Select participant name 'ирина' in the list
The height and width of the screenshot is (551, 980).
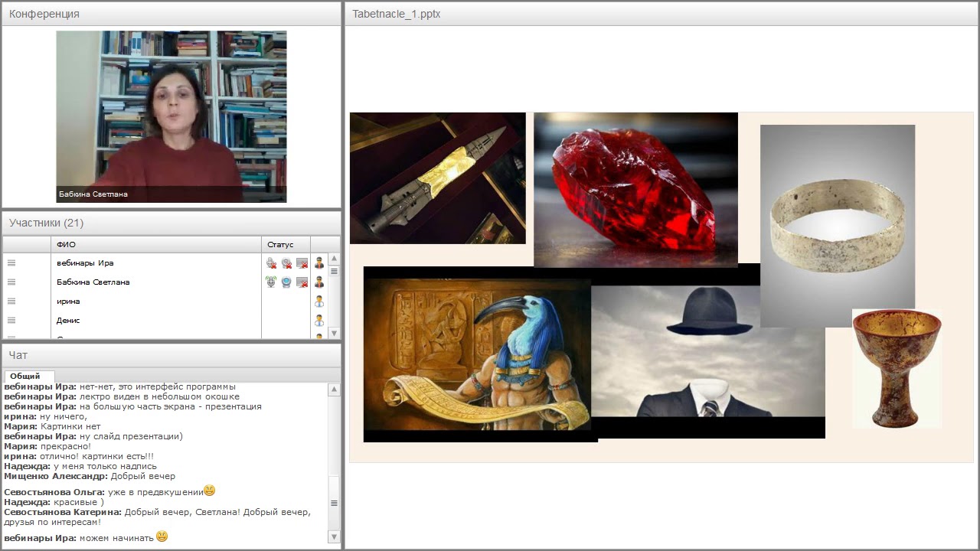tap(68, 302)
